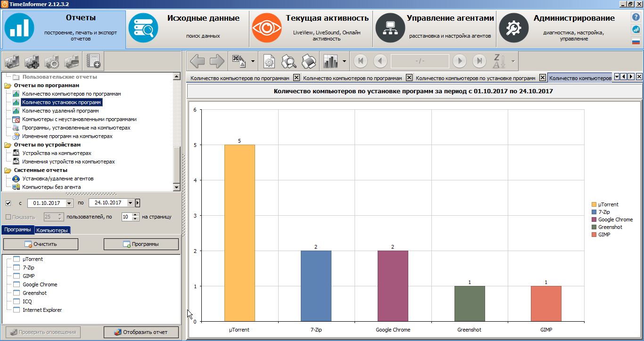The image size is (644, 341).
Task: Go back with the left arrow toolbar icon
Action: 197,61
